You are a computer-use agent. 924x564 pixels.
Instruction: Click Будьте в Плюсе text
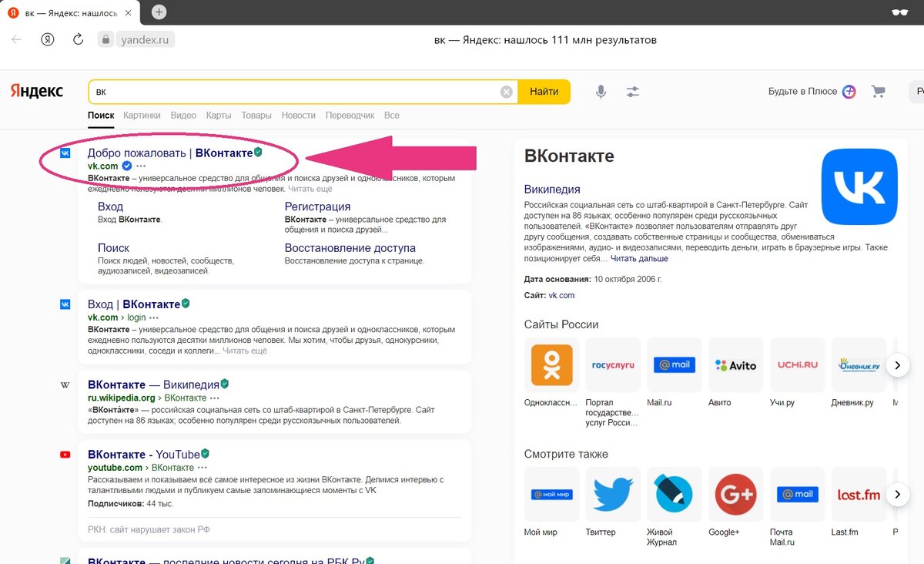coord(802,91)
